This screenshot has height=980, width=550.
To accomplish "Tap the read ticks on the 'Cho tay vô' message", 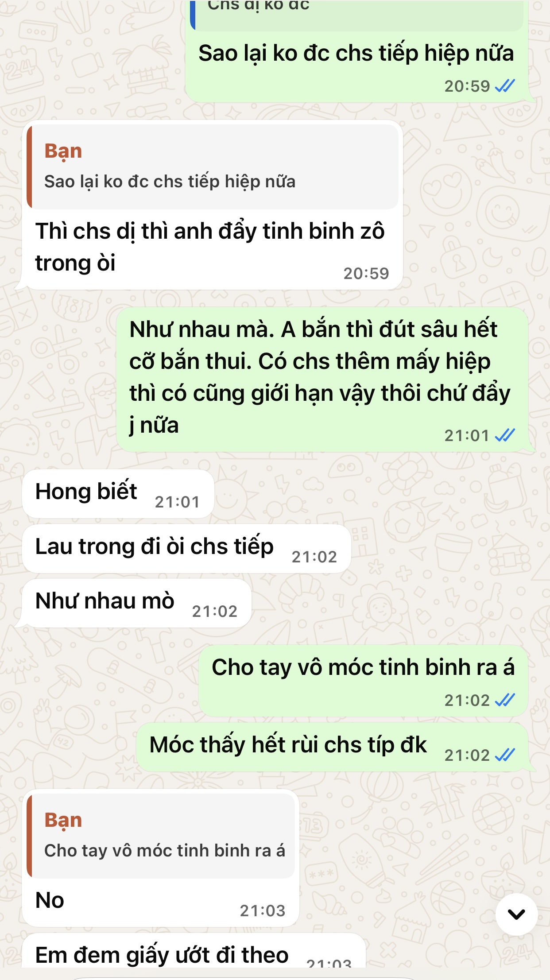I will coord(505,700).
